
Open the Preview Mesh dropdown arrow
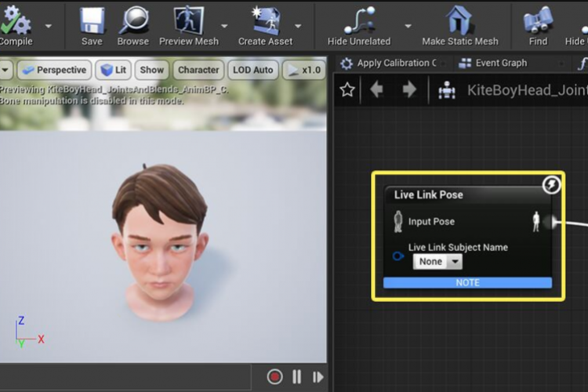224,25
